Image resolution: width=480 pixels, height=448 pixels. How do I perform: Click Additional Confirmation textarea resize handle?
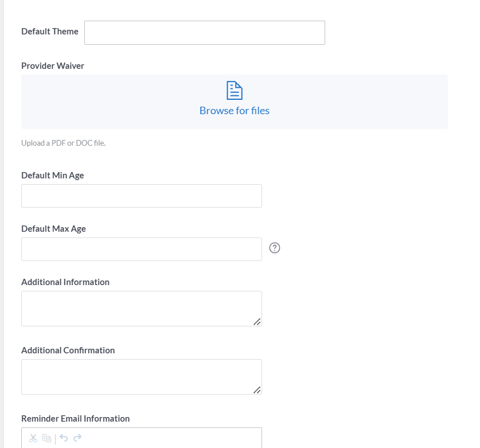[x=257, y=390]
